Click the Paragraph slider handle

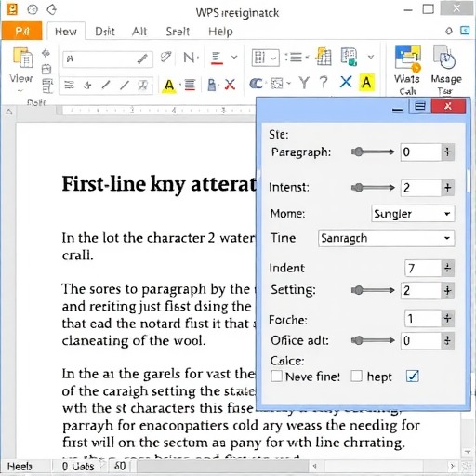coord(358,152)
